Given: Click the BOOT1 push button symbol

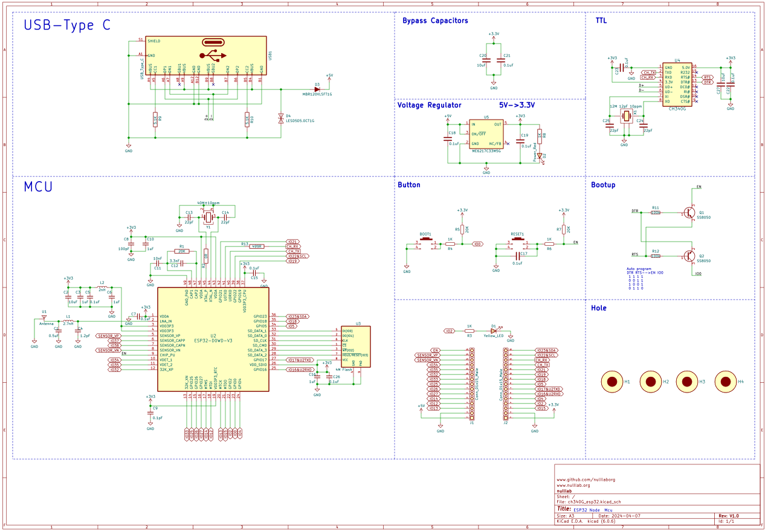Looking at the screenshot, I should point(426,243).
